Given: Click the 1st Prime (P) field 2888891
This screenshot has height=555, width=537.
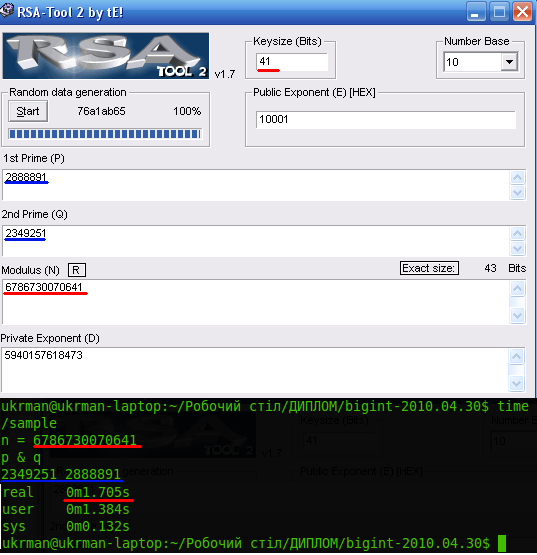Looking at the screenshot, I should pos(256,185).
